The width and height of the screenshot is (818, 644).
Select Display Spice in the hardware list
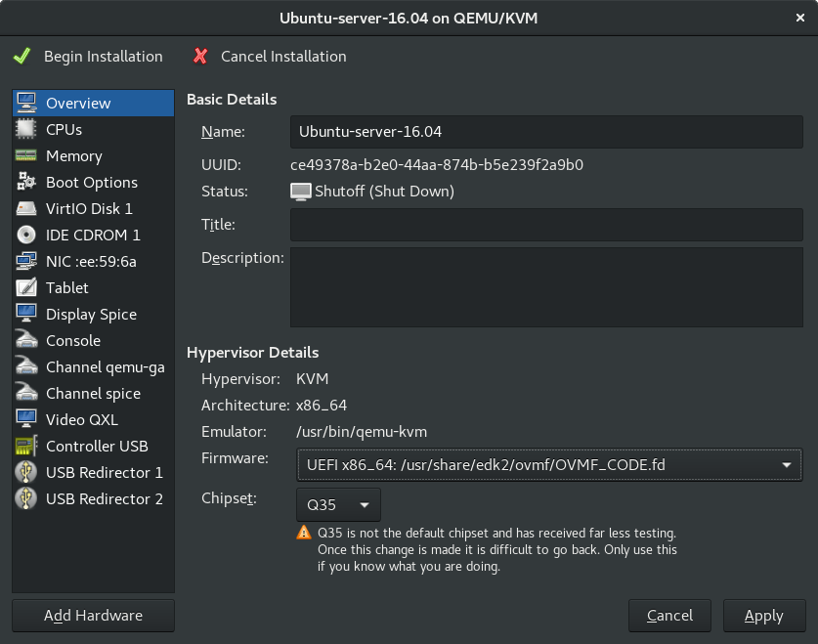pos(91,314)
